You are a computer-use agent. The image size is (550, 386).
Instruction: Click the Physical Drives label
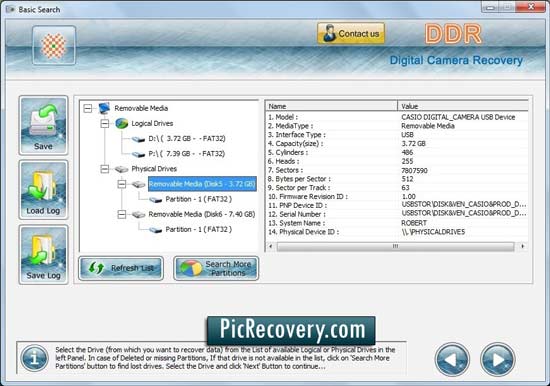[154, 169]
